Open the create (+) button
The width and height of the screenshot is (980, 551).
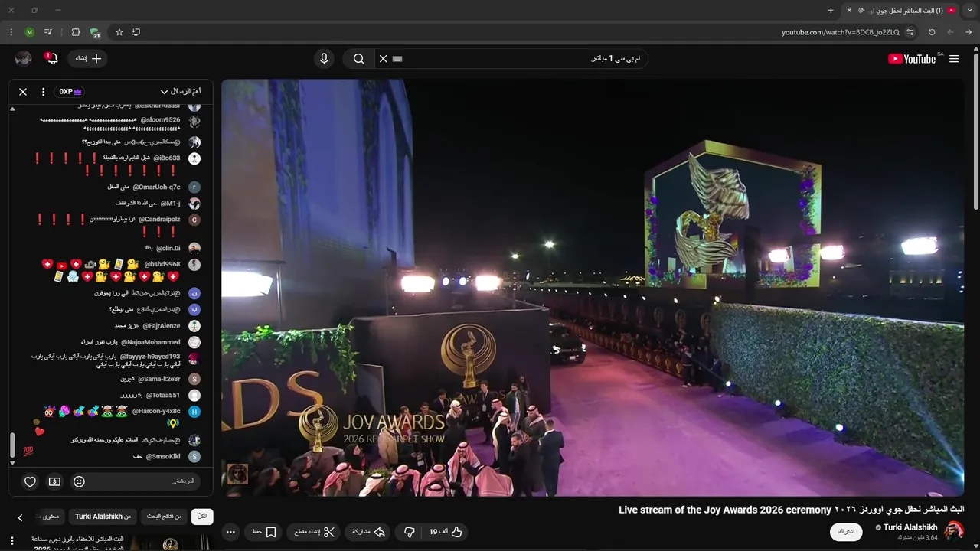click(x=88, y=58)
